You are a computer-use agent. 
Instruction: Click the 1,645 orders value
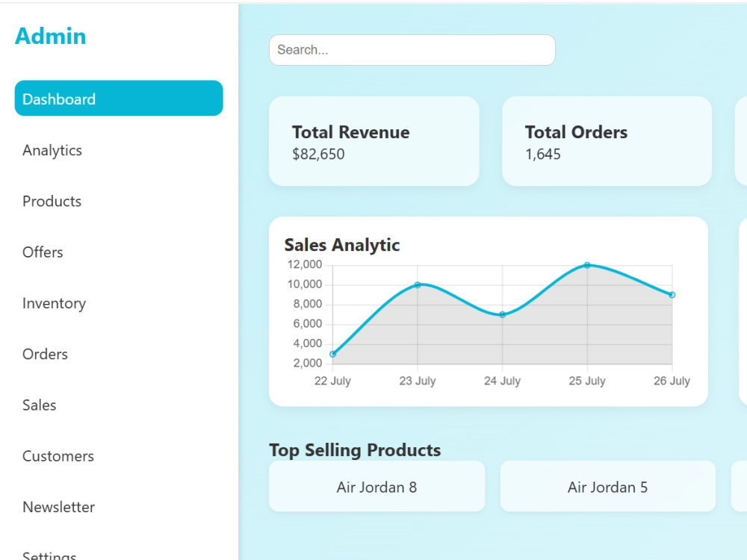(542, 155)
